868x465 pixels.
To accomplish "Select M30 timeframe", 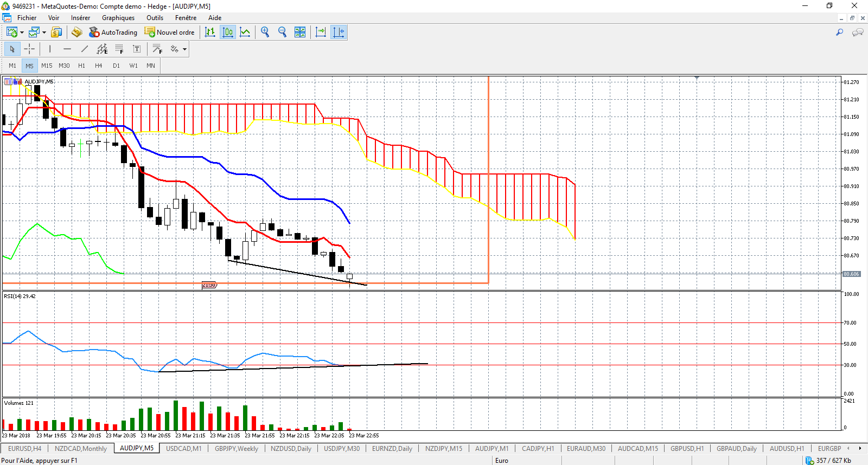I will pos(65,66).
